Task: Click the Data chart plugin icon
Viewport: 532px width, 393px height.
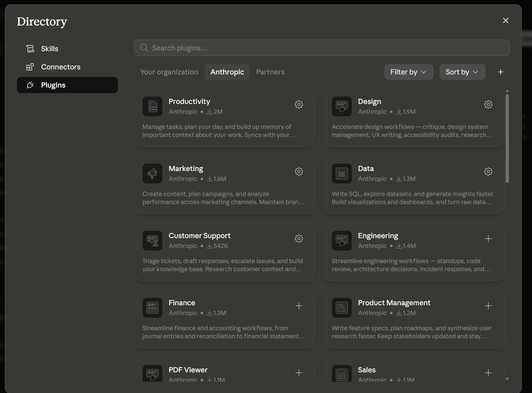Action: tap(342, 174)
